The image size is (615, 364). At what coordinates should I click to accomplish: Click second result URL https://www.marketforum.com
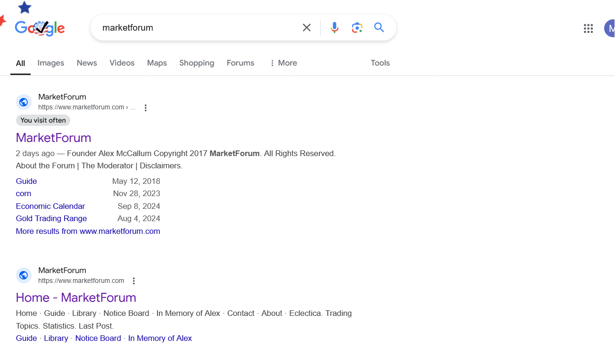(81, 281)
